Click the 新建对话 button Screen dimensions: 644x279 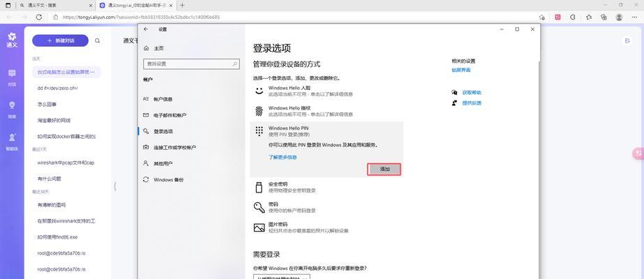tap(61, 40)
